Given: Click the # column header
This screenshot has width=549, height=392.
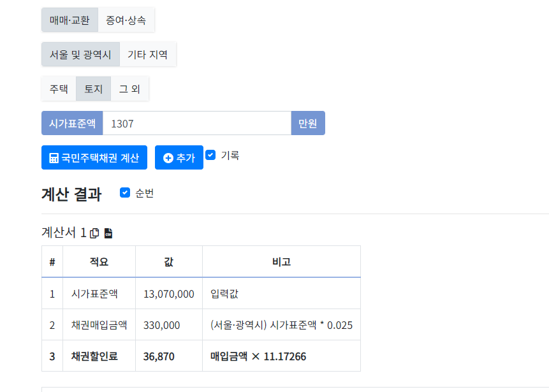Looking at the screenshot, I should click(x=52, y=261).
